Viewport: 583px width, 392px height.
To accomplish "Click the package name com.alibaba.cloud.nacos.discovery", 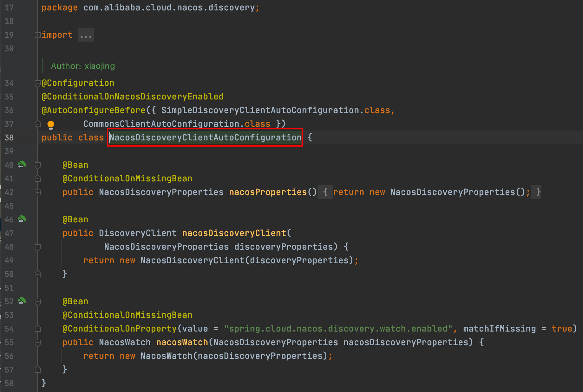I will 169,7.
